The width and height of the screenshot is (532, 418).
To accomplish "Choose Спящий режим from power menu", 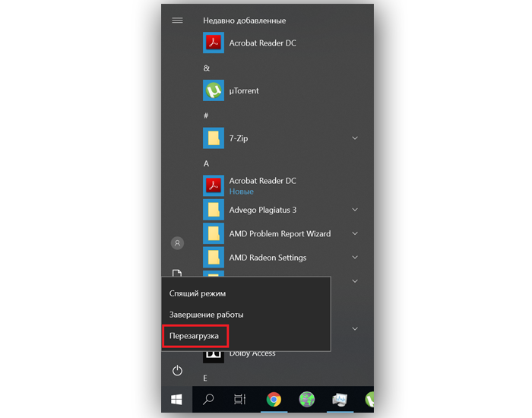I will pos(198,293).
